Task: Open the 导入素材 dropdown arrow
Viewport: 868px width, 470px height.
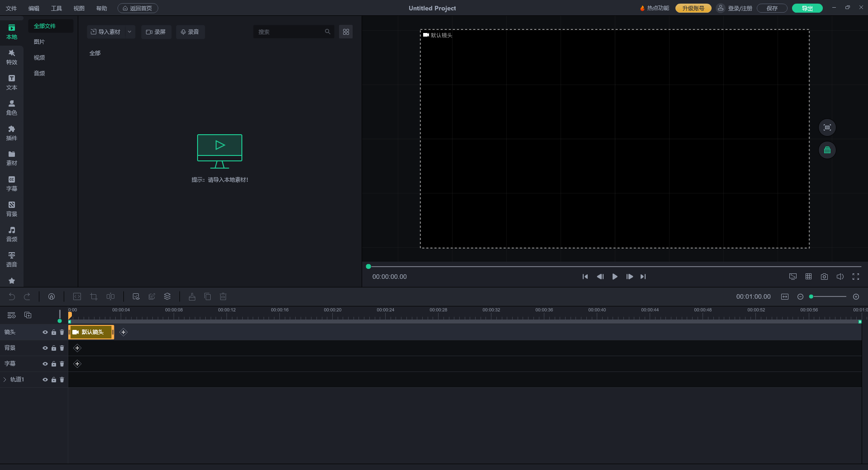Action: (129, 32)
